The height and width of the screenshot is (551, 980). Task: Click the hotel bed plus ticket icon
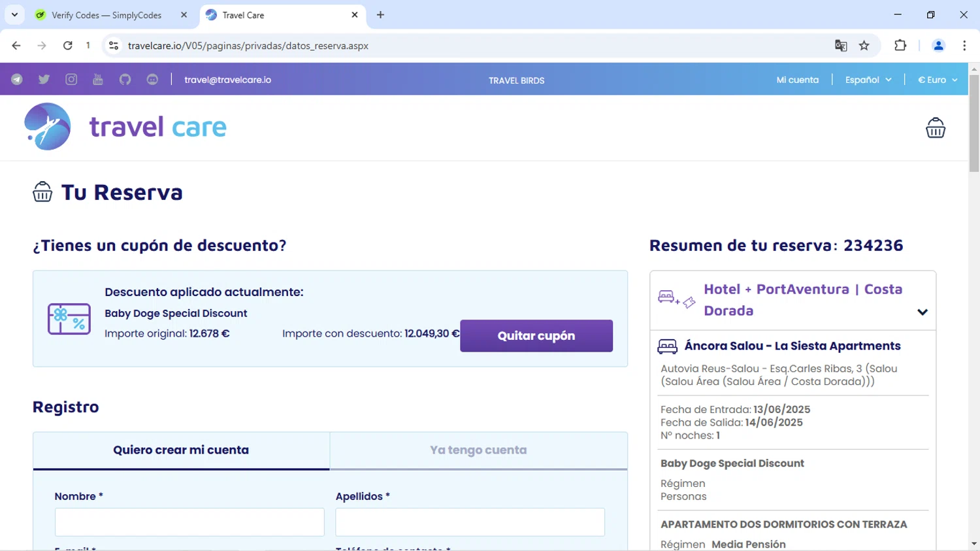click(x=677, y=299)
